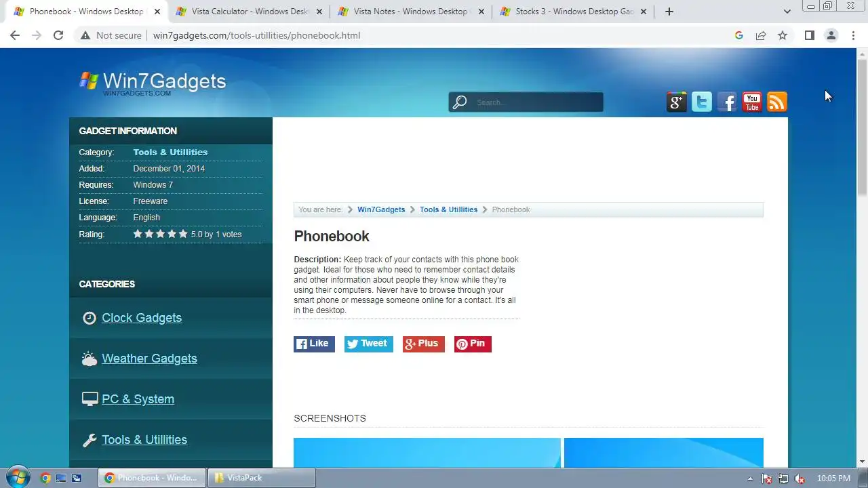868x488 pixels.
Task: Click the Google translate icon in address bar
Action: tap(739, 35)
